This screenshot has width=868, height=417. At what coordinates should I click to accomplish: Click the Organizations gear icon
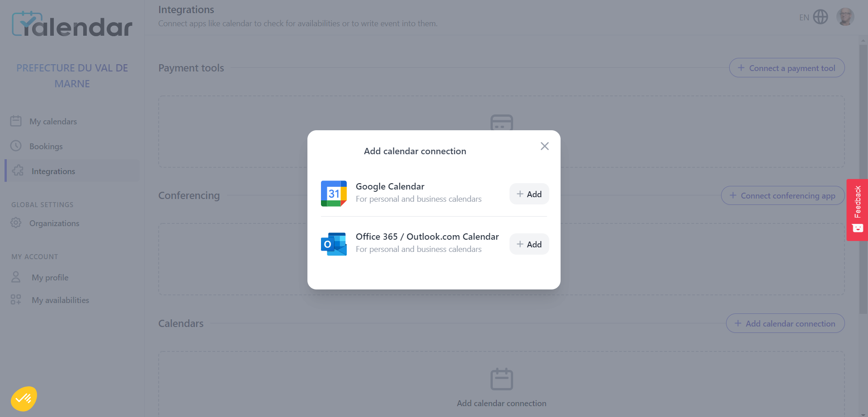[x=16, y=223]
